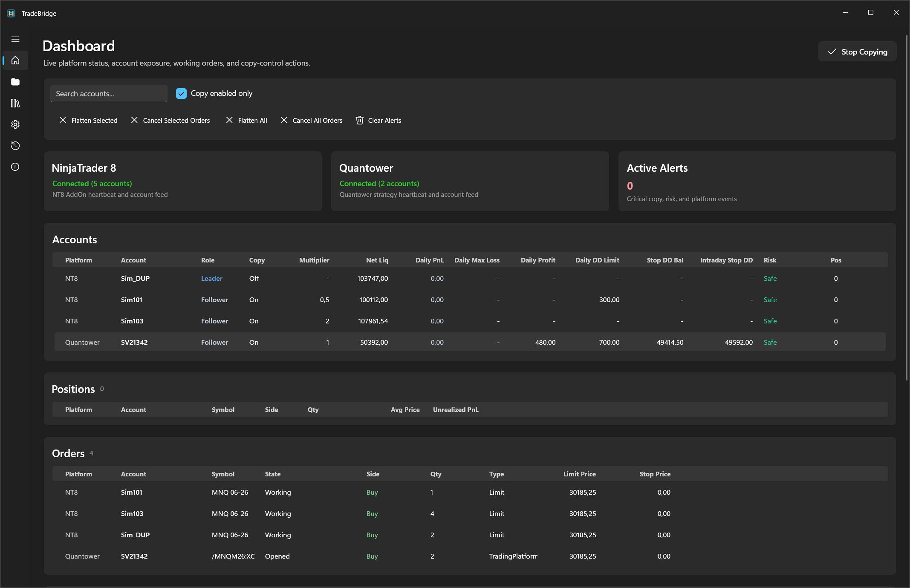Click the 49592.00 Intraday Stop DD value
This screenshot has height=588, width=910.
pos(739,342)
